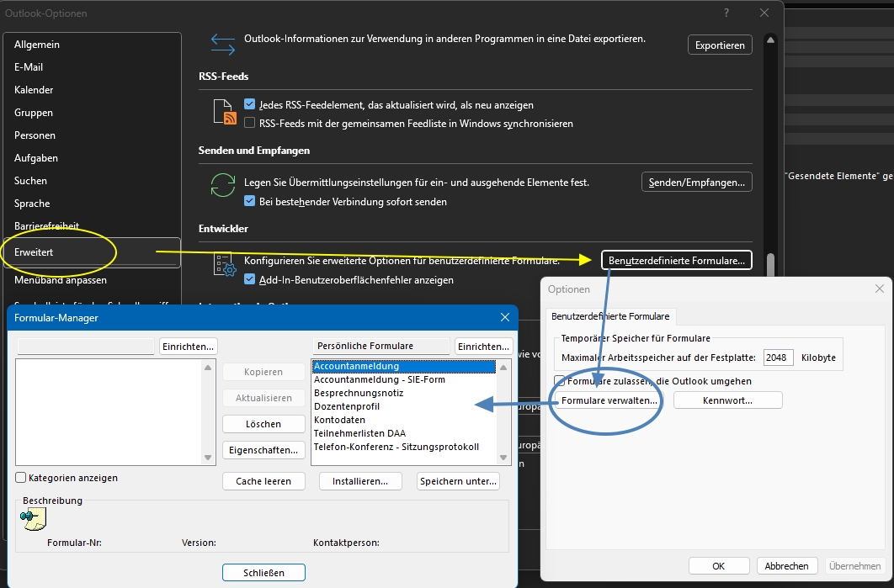
Task: Open the Kennwort... dialog button
Action: click(x=727, y=400)
